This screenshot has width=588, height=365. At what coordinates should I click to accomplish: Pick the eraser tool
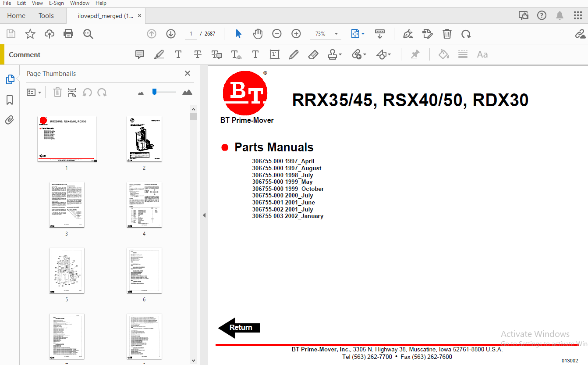313,54
